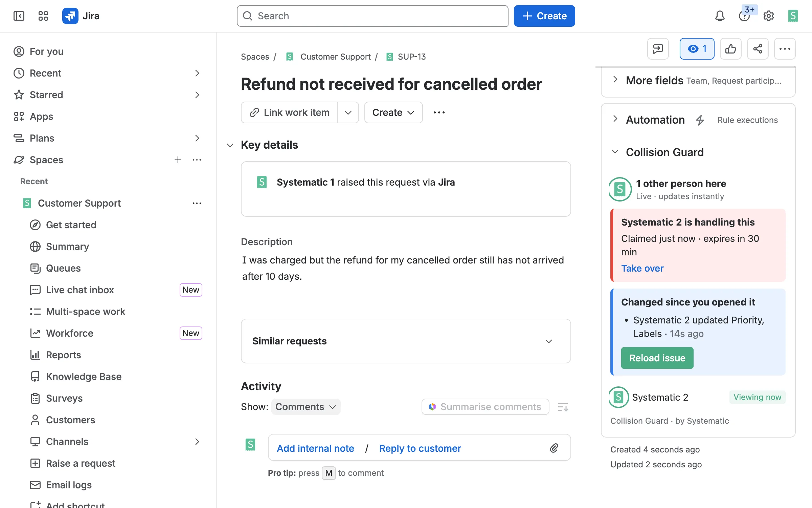Click the comment sort order icon

click(x=563, y=407)
